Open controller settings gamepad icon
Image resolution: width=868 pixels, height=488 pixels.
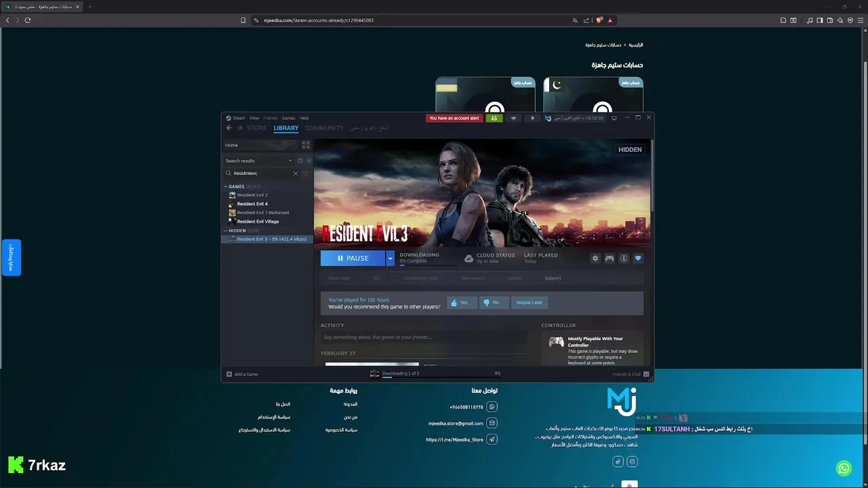coord(610,258)
